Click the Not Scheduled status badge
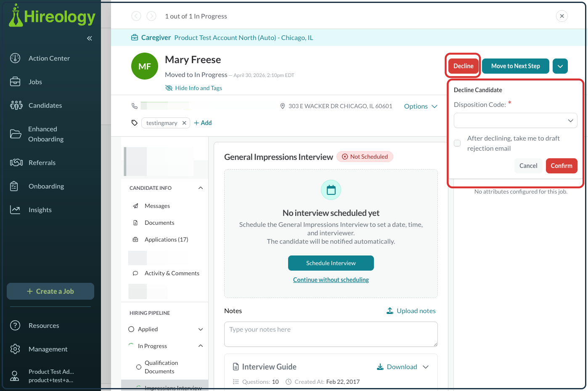This screenshot has width=588, height=391. pos(365,157)
